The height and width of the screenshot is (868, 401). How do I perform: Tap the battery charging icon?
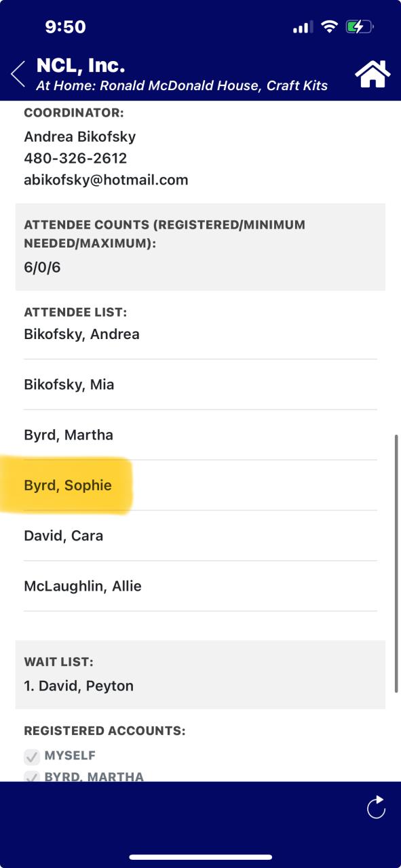(359, 27)
